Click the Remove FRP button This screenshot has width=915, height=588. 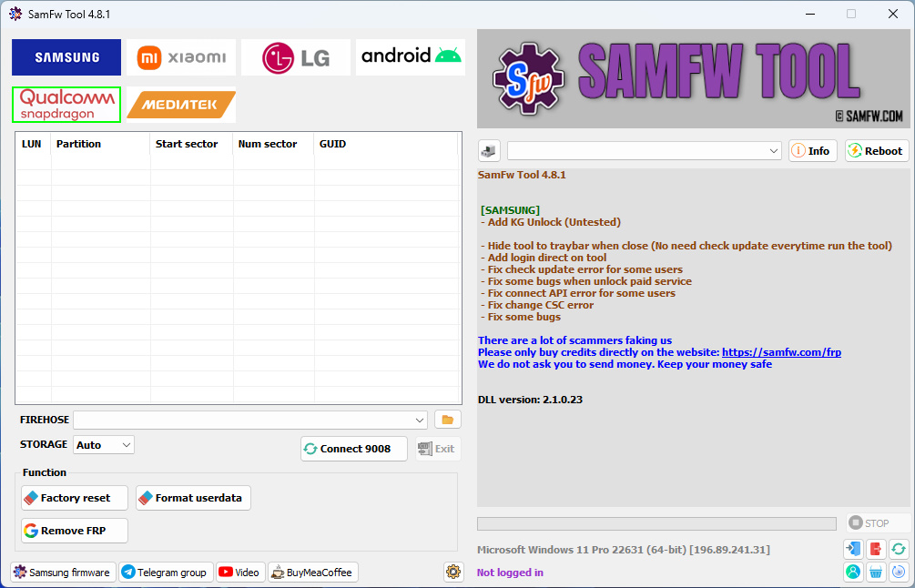74,531
